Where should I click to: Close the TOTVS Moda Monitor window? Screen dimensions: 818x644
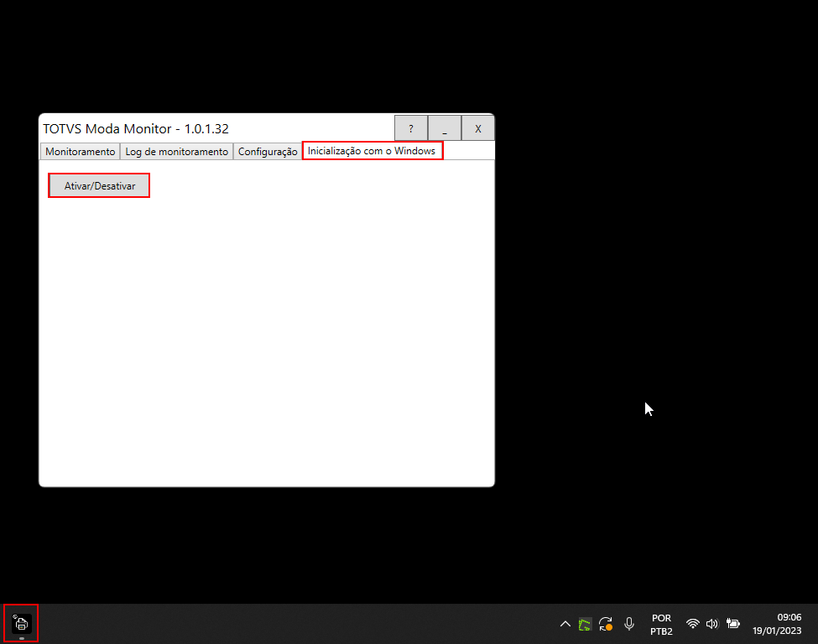478,129
